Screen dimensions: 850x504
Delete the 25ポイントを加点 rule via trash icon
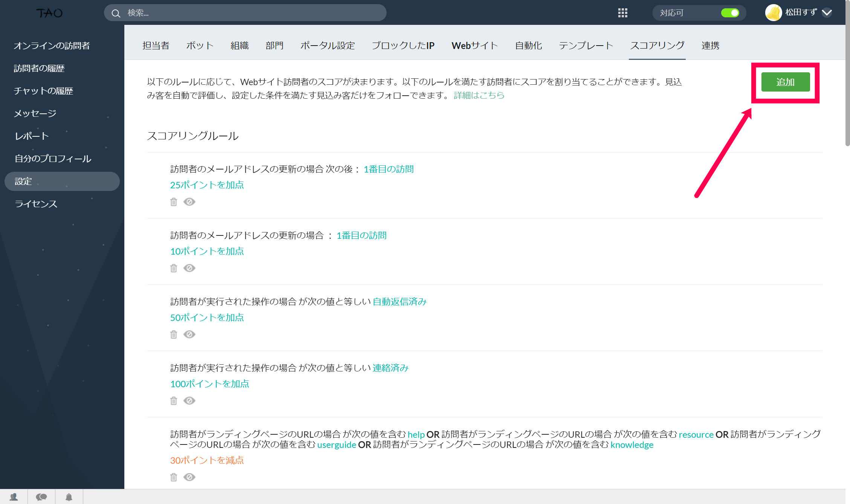click(174, 202)
